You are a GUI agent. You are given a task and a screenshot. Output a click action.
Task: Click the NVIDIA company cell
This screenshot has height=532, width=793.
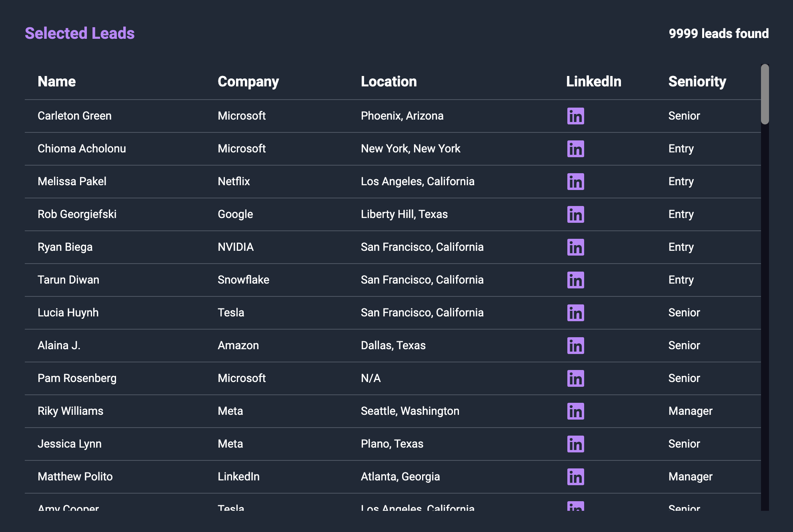[x=236, y=247]
